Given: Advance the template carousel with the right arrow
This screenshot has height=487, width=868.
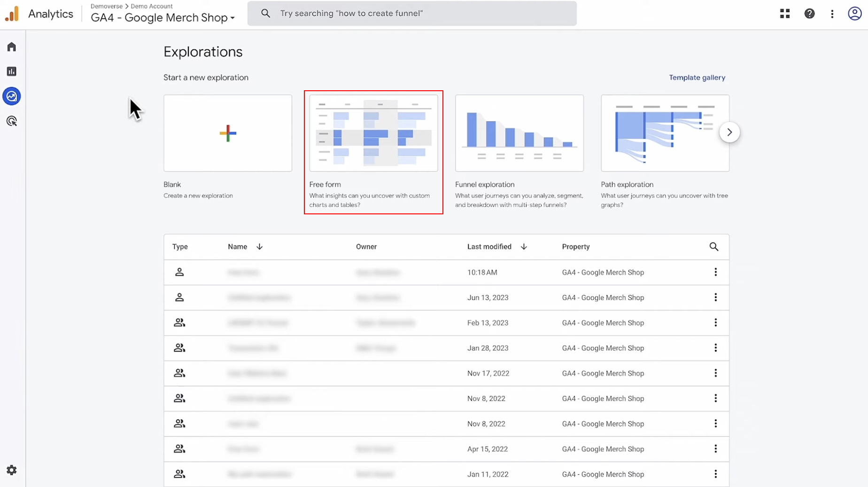Looking at the screenshot, I should coord(729,133).
